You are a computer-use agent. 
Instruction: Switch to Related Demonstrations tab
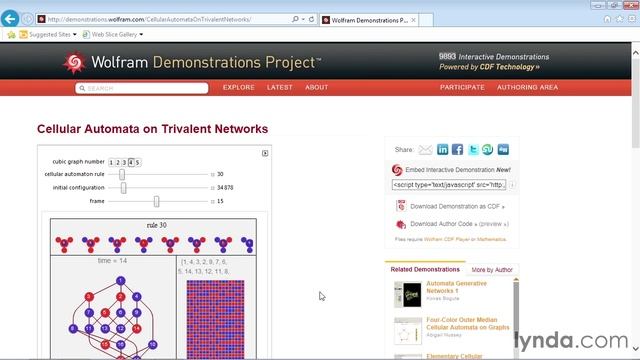(425, 269)
